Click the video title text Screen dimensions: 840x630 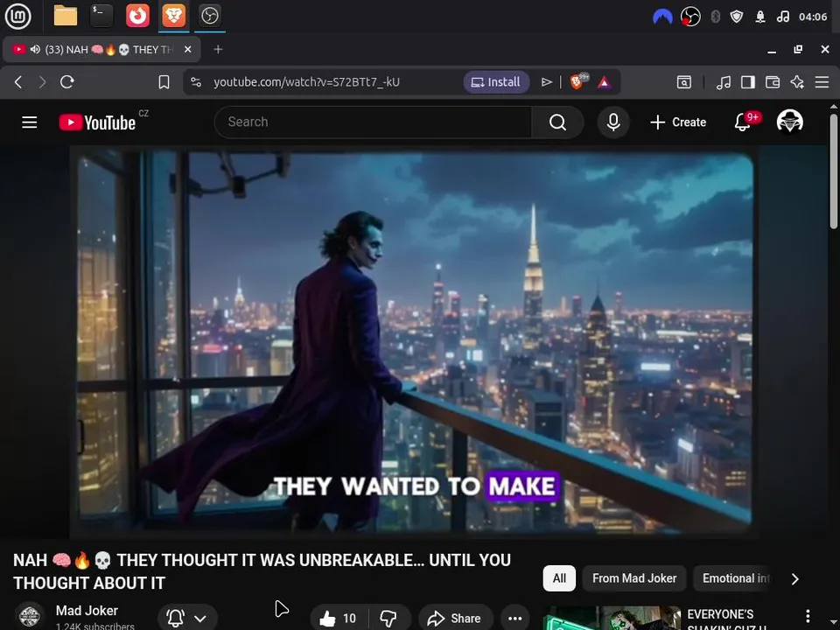262,571
